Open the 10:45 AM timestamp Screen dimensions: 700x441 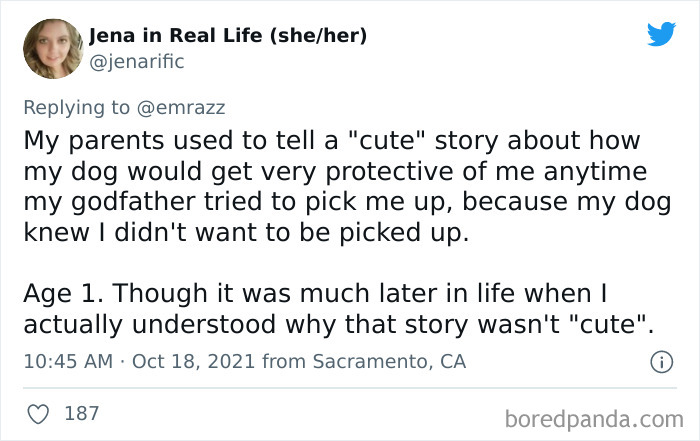[x=66, y=362]
